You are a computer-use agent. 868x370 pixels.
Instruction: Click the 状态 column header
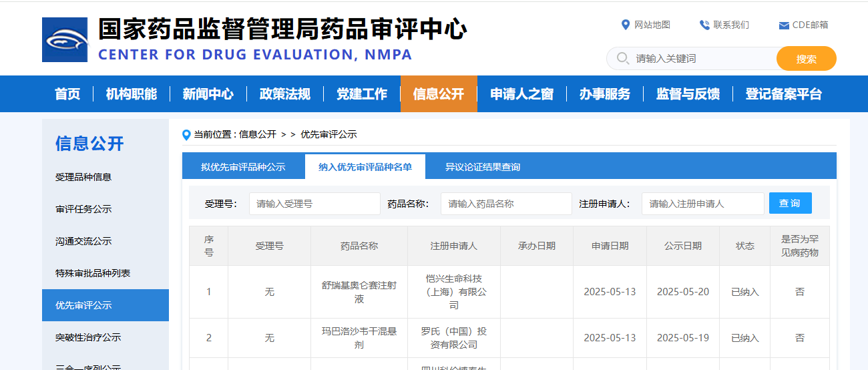click(745, 246)
